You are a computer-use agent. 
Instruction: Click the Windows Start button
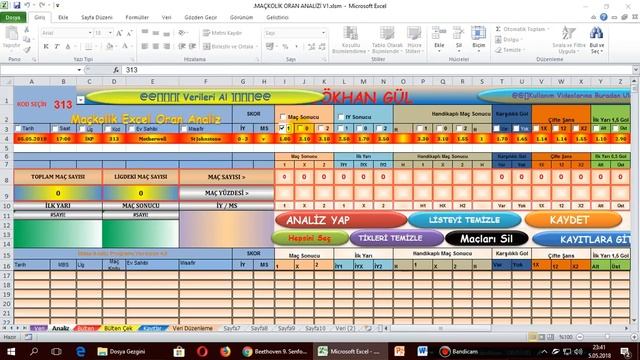(11, 351)
